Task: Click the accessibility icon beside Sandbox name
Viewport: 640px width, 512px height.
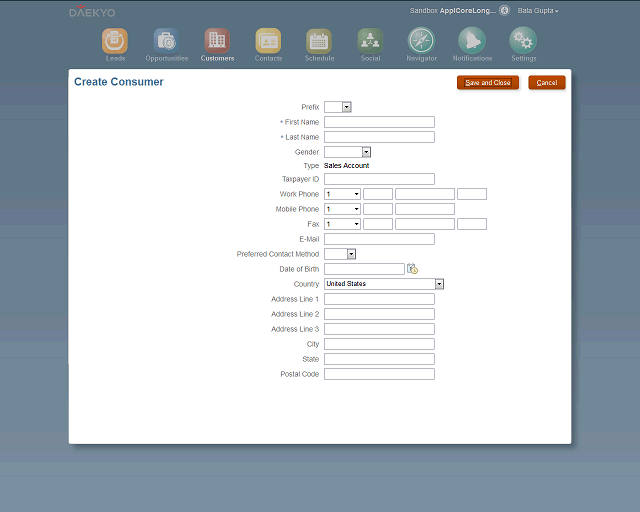Action: (x=504, y=10)
